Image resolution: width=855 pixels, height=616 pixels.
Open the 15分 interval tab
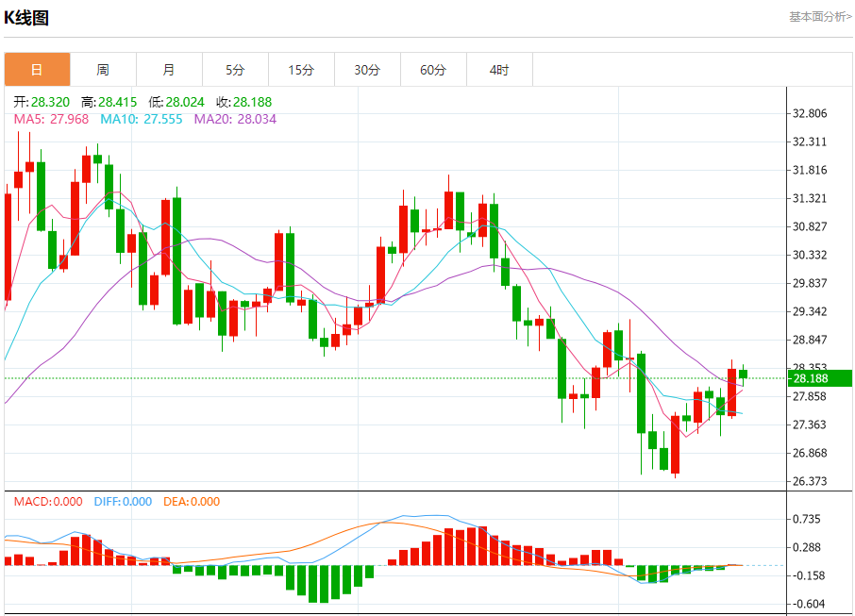click(x=301, y=70)
